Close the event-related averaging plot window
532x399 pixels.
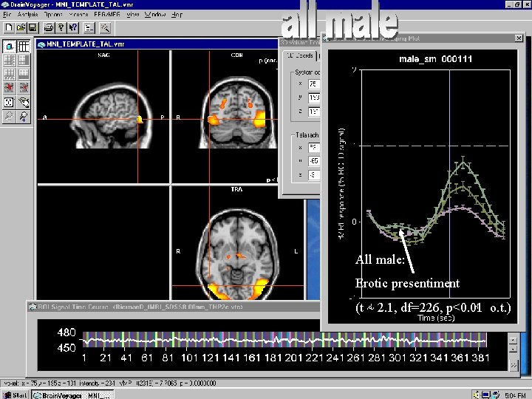[519, 38]
